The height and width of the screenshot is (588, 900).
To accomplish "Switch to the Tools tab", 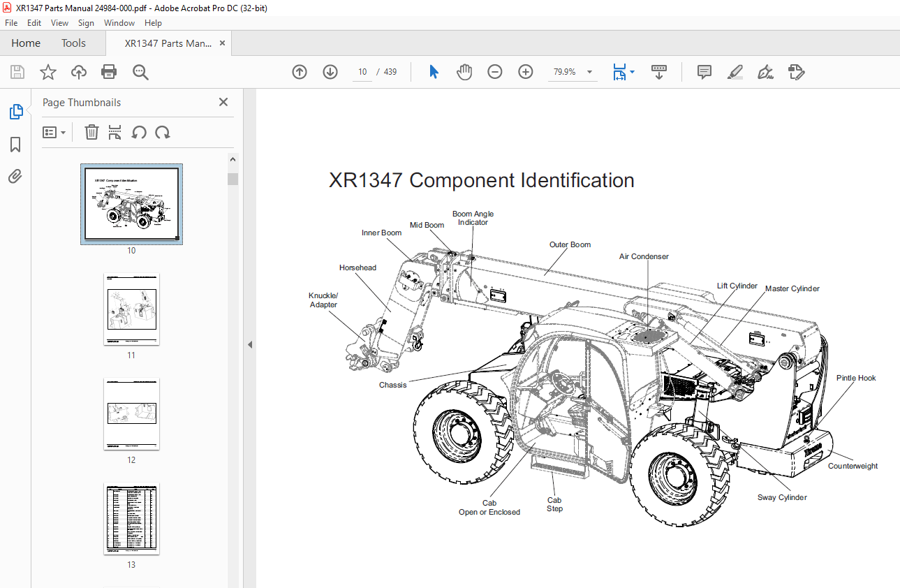I will (x=73, y=43).
